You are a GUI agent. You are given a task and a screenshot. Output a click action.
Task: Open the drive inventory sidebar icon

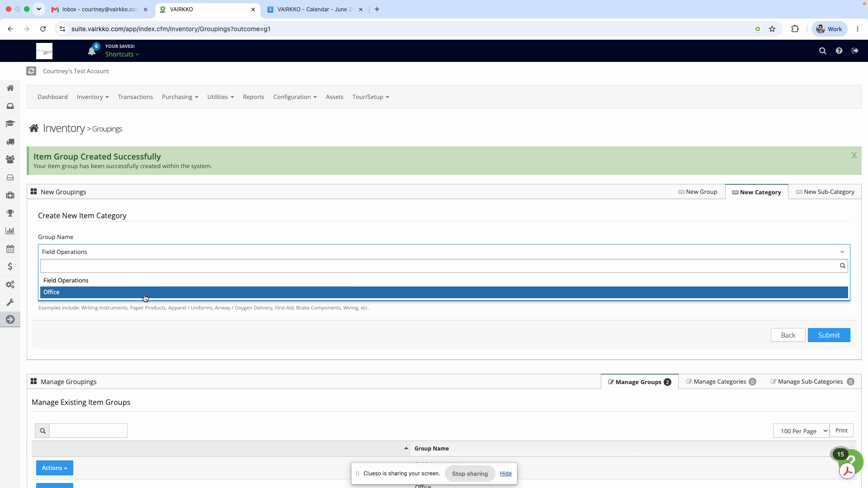10,178
